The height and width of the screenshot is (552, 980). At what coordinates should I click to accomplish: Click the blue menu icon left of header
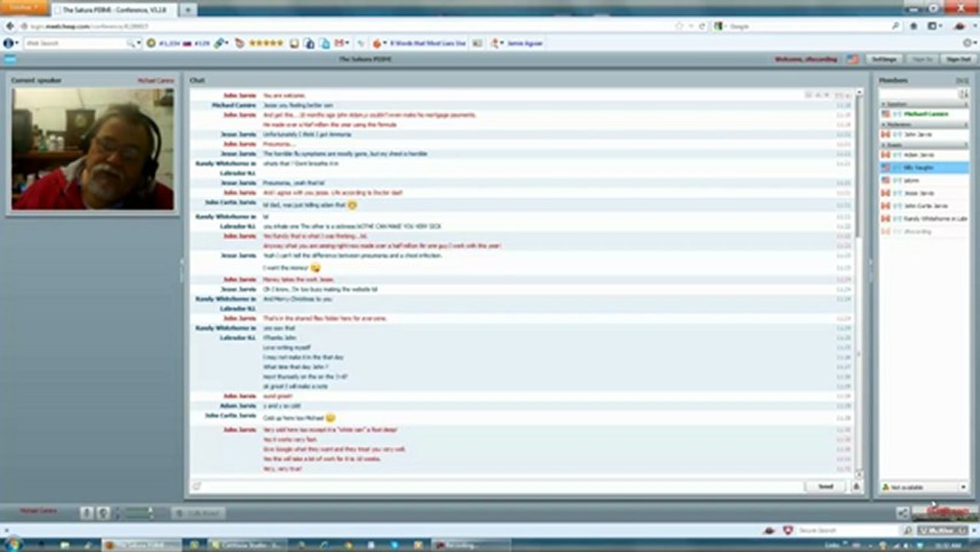(x=10, y=59)
